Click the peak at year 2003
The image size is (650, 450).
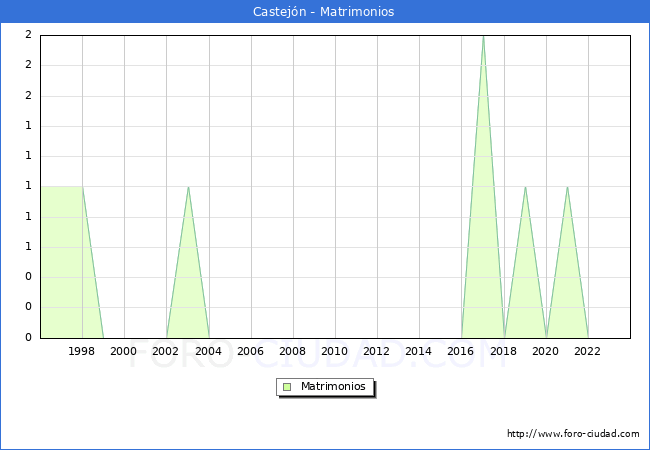click(x=188, y=187)
